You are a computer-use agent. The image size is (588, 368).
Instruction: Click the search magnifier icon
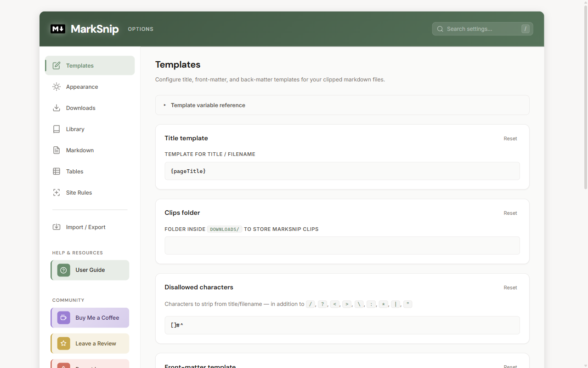(x=440, y=29)
